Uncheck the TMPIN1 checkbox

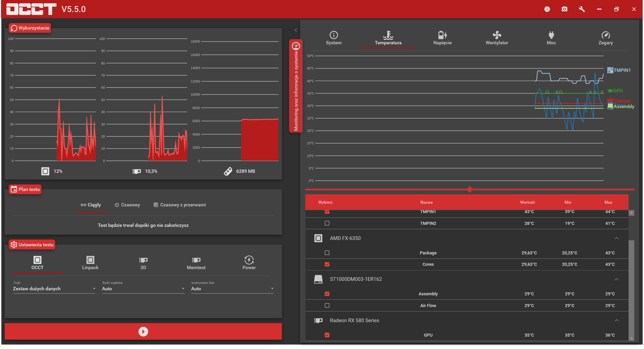coord(327,212)
